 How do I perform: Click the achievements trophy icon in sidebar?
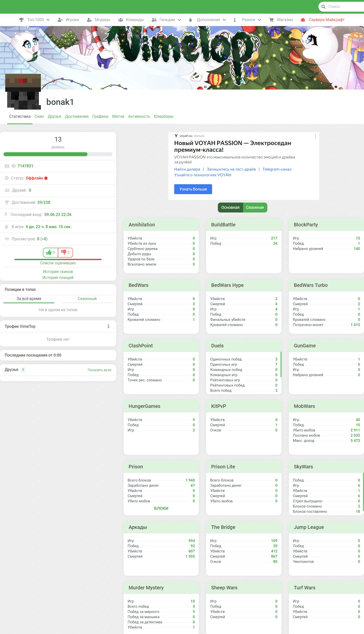coord(7,202)
